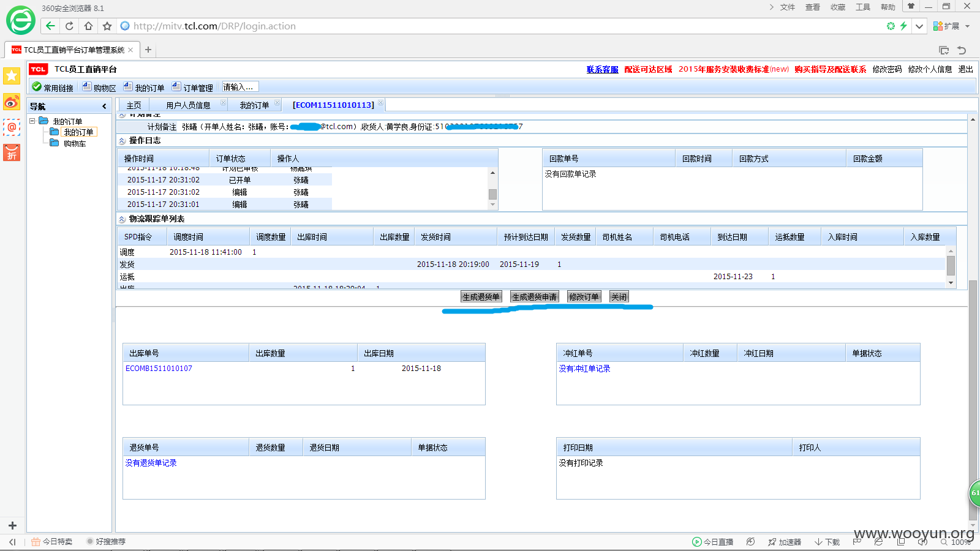Click 修改个人信息 link

click(x=930, y=69)
